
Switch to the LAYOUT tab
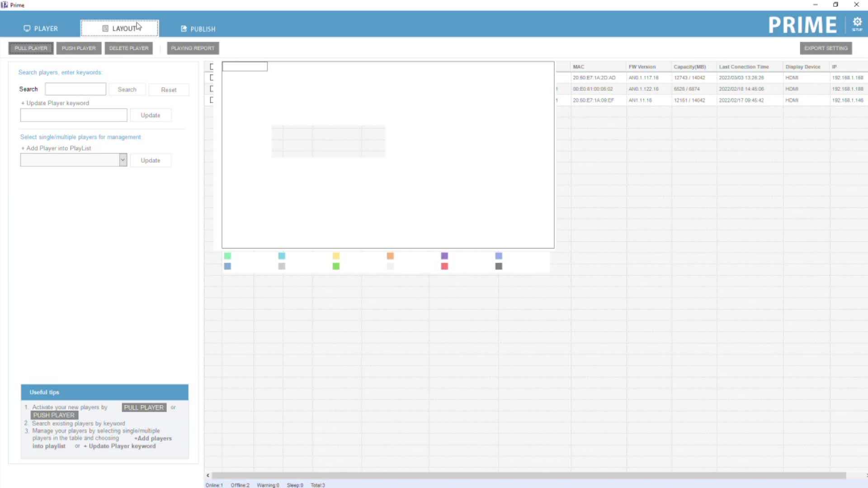coord(119,28)
